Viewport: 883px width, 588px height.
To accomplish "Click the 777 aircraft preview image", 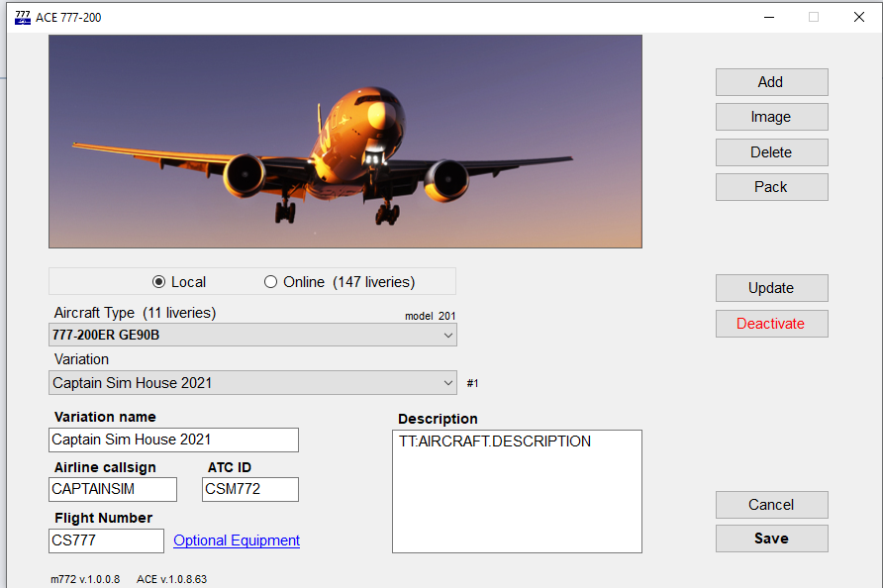I will tap(345, 142).
